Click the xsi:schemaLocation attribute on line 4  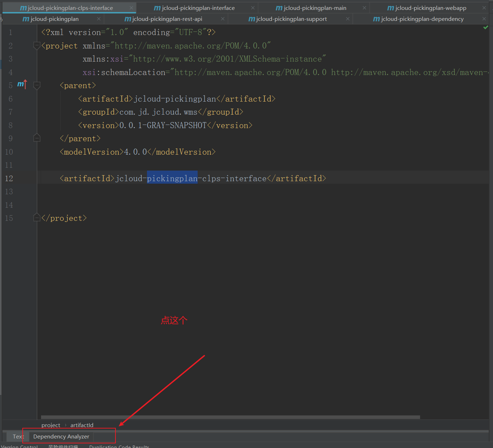click(124, 72)
